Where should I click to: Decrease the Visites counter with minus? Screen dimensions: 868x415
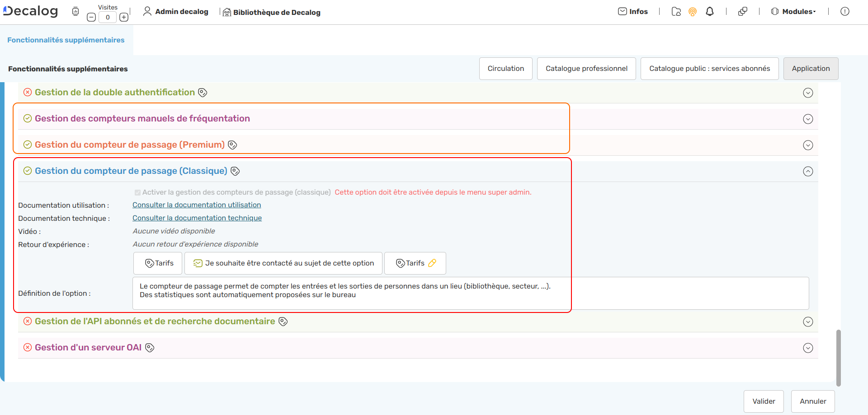click(x=91, y=18)
